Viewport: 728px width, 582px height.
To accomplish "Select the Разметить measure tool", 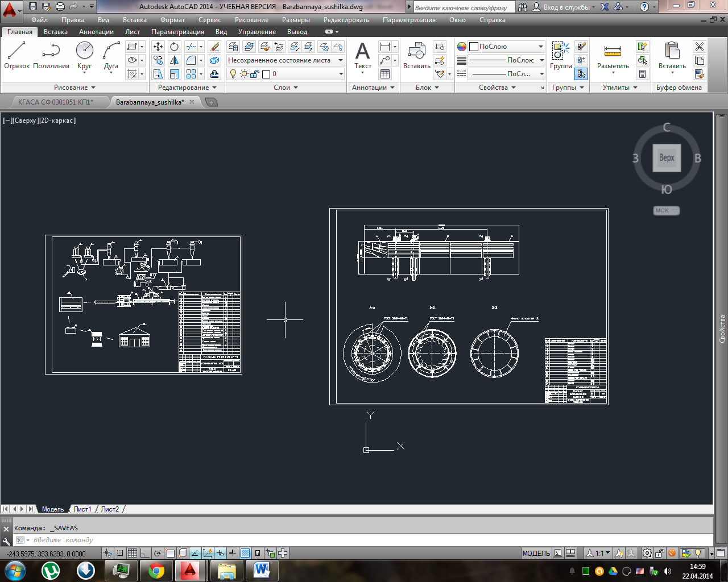I will (613, 56).
